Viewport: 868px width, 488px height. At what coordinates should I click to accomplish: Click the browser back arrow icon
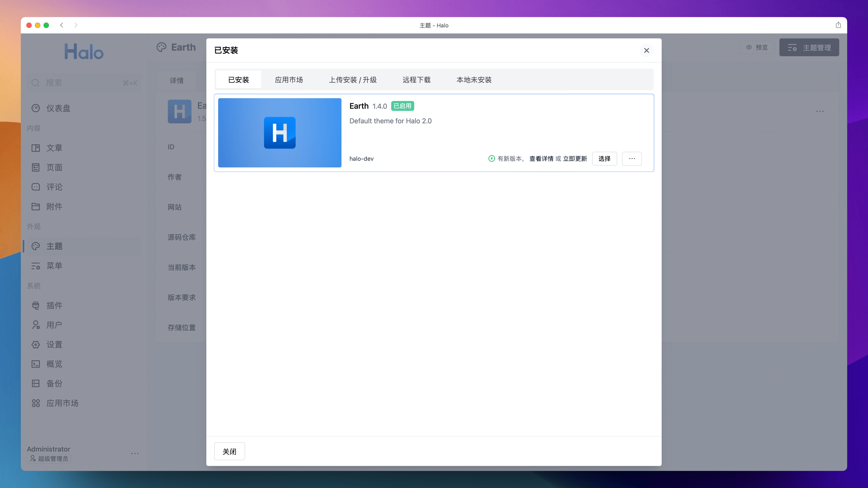pos(62,25)
